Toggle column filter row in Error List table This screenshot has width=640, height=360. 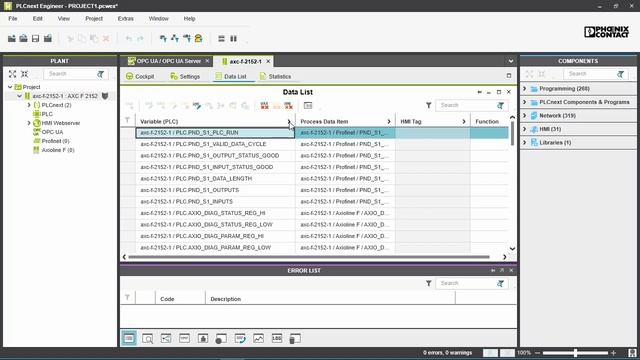click(127, 298)
